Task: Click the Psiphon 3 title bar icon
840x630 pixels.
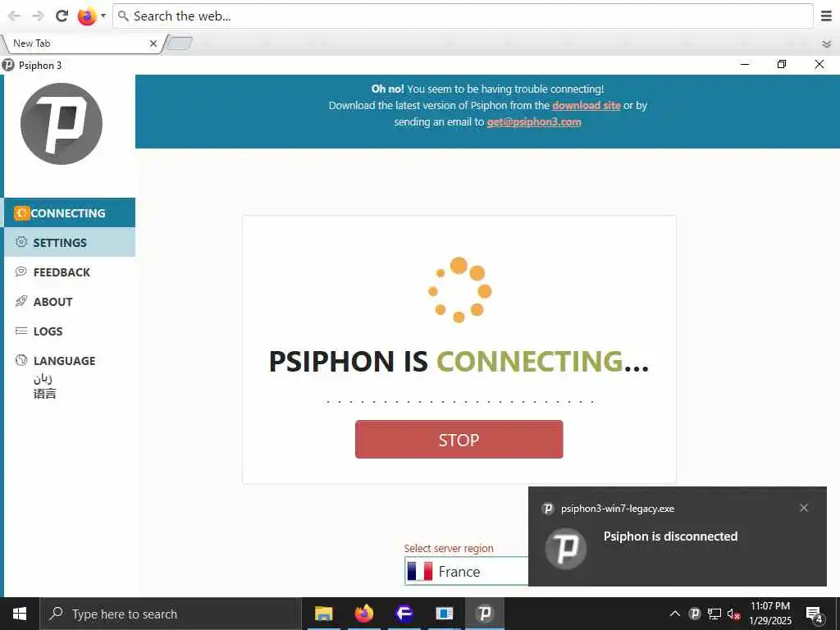Action: [8, 66]
